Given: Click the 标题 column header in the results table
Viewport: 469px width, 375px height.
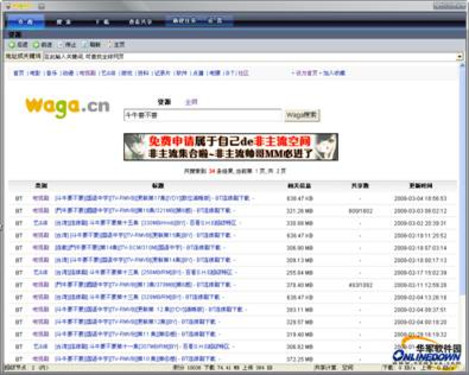Looking at the screenshot, I should [x=158, y=186].
